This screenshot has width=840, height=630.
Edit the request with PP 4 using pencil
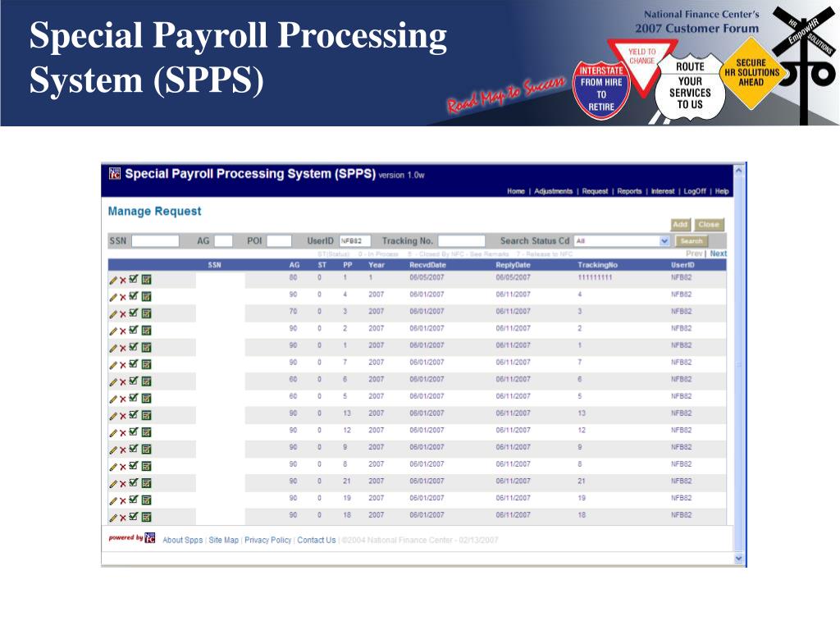tap(113, 297)
